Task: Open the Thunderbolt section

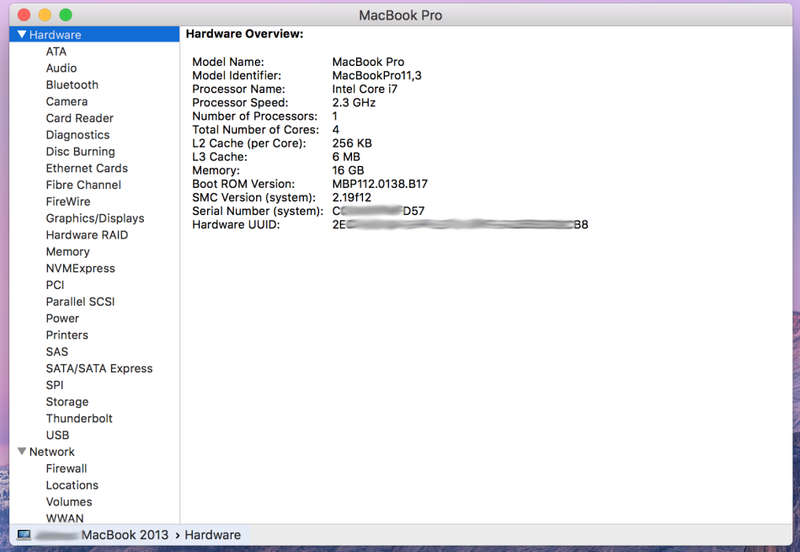Action: click(x=79, y=418)
